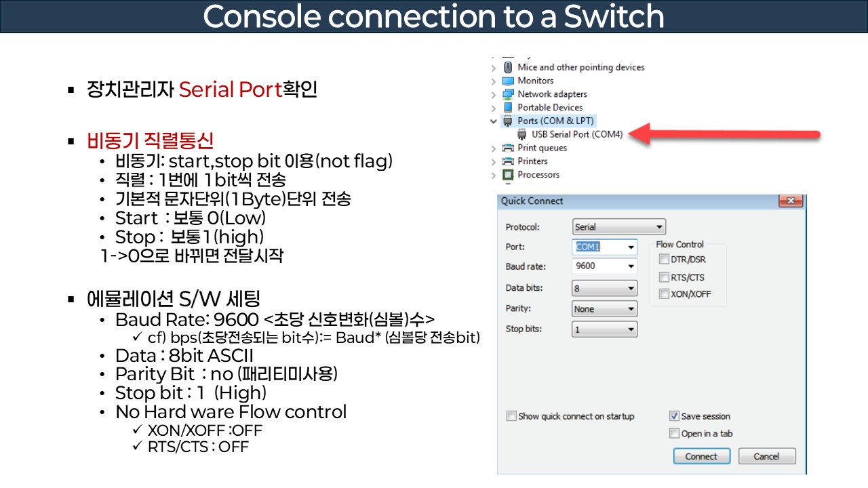Click the Network adapters icon
The image size is (868, 488).
tap(508, 94)
